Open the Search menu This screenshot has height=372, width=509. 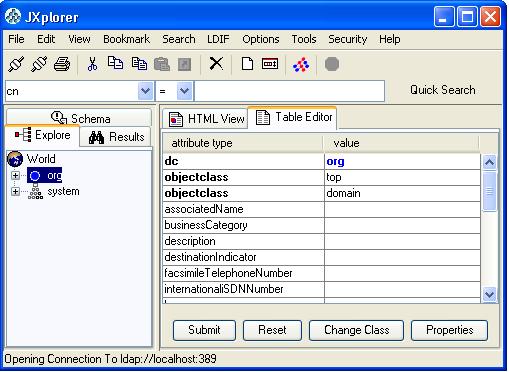[x=179, y=39]
